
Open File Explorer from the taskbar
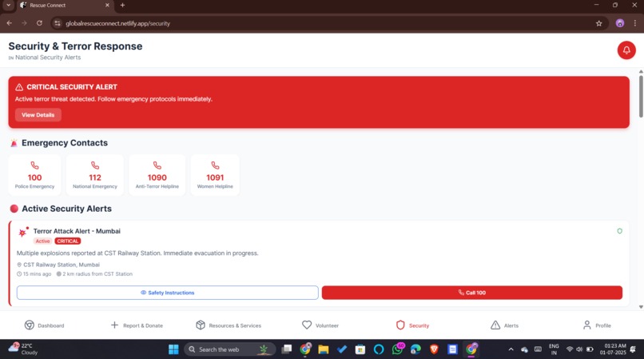coord(324,349)
